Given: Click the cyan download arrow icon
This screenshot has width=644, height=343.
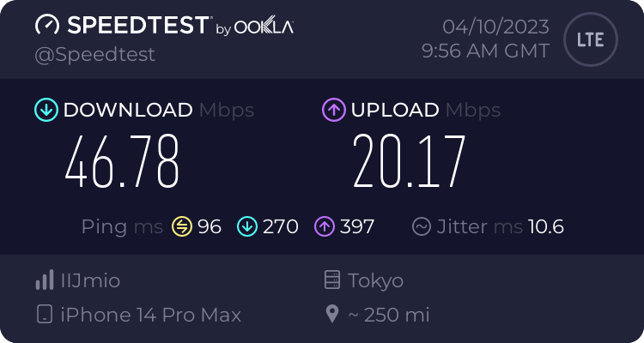Looking at the screenshot, I should coord(46,110).
